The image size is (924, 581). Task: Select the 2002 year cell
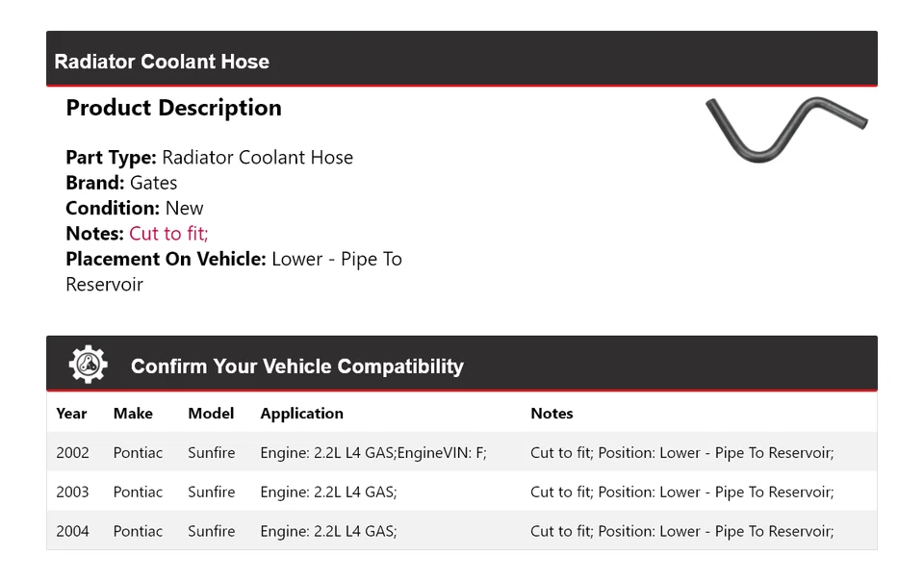point(72,453)
